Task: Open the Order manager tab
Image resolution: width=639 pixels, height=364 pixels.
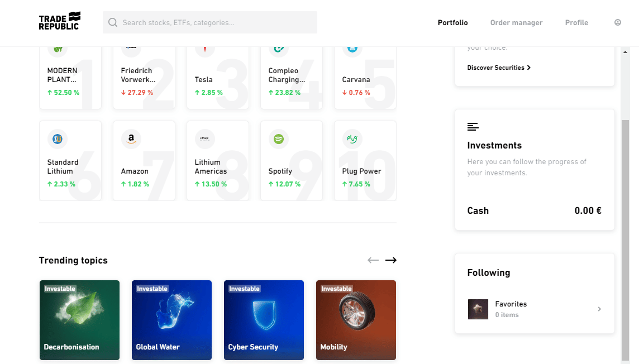Action: pyautogui.click(x=516, y=23)
